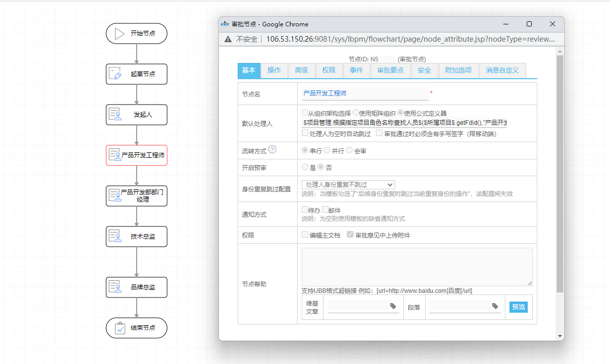Click the stamp icon in 产品开发工程师 node
The height and width of the screenshot is (364, 610).
[115, 155]
